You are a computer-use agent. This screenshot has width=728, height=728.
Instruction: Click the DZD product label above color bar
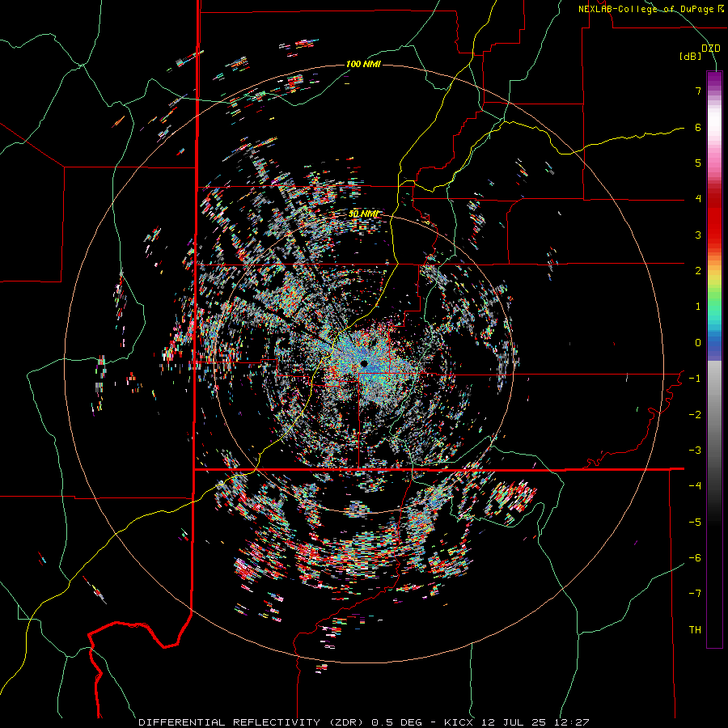[710, 49]
